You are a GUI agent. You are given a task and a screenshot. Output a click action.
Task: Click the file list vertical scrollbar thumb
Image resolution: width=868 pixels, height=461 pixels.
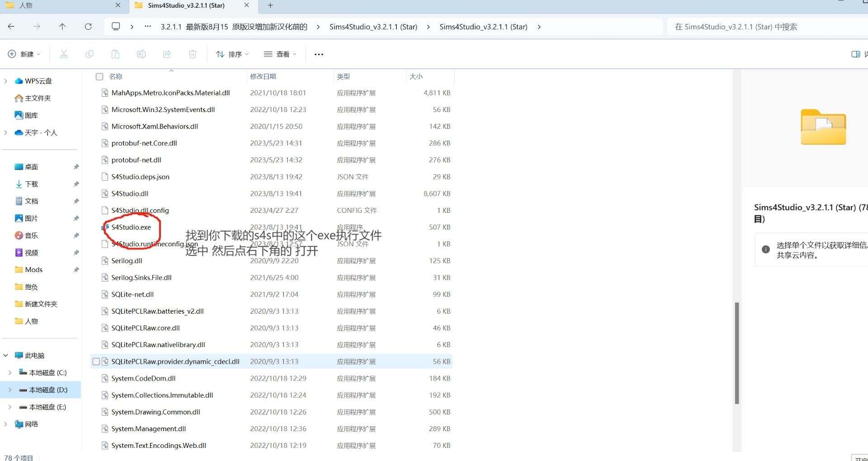737,353
